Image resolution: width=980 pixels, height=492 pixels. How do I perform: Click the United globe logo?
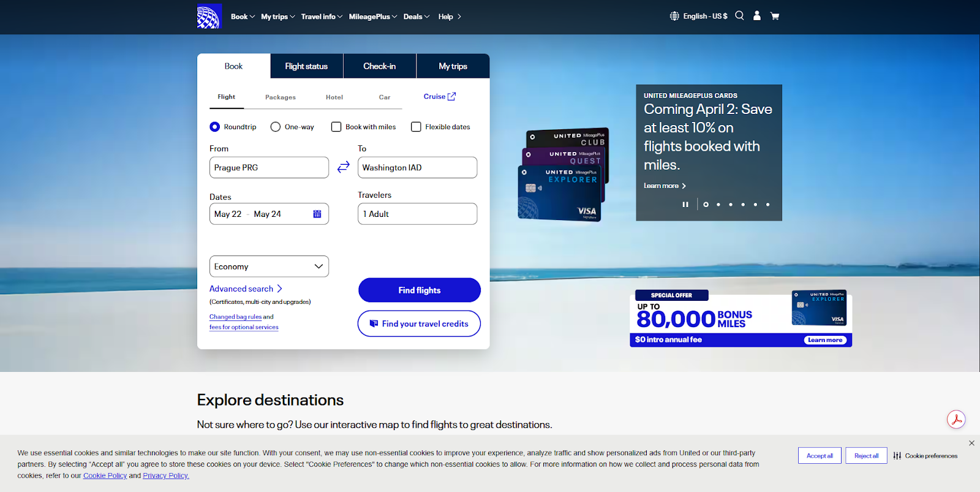(209, 17)
